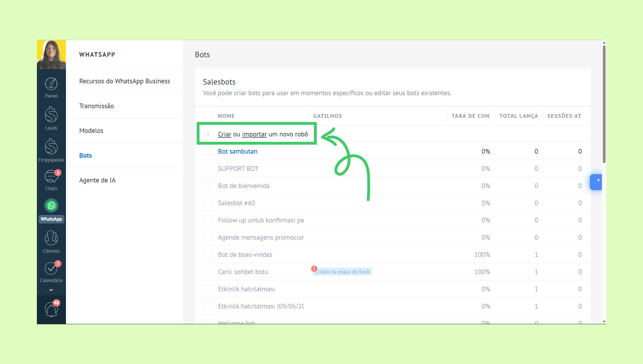Click the importar link

(x=254, y=134)
